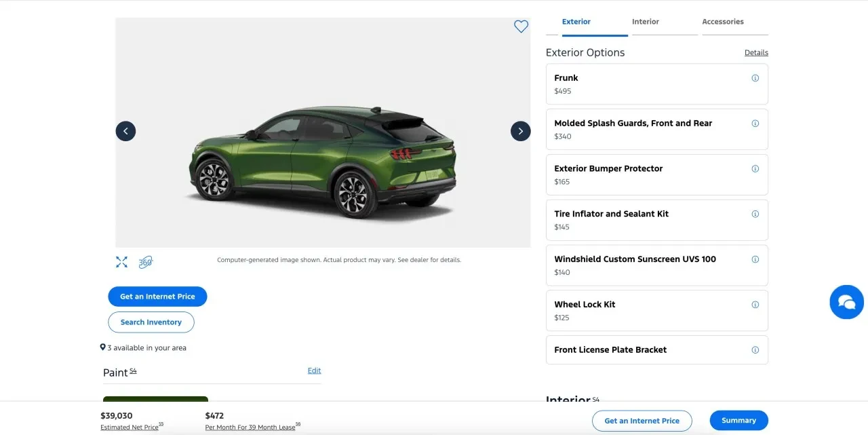The height and width of the screenshot is (435, 868).
Task: Show previous vehicle image with left arrow
Action: [125, 131]
